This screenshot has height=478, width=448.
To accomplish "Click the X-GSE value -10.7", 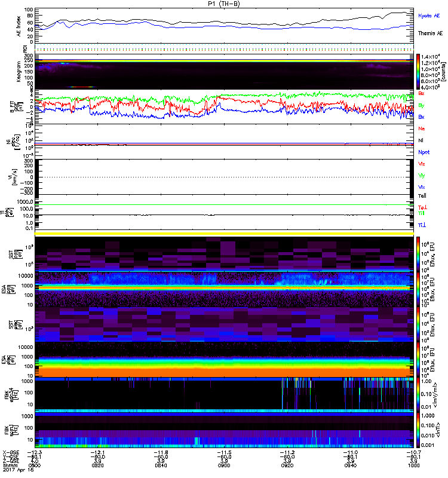I will [x=413, y=452].
